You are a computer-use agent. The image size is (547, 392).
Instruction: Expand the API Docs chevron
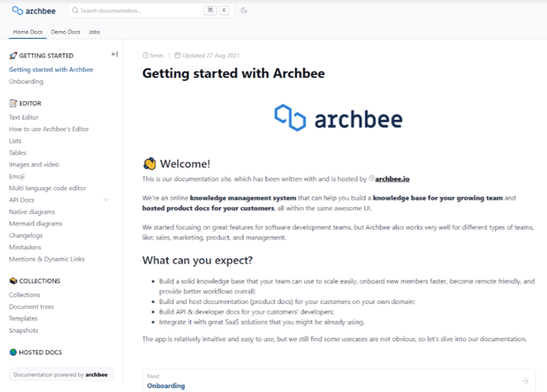[x=106, y=200]
